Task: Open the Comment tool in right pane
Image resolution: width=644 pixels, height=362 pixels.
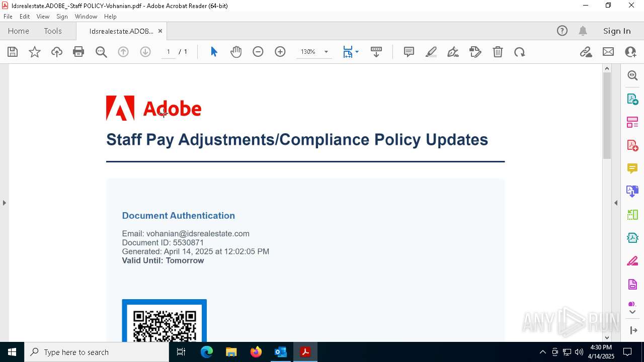Action: [x=632, y=168]
